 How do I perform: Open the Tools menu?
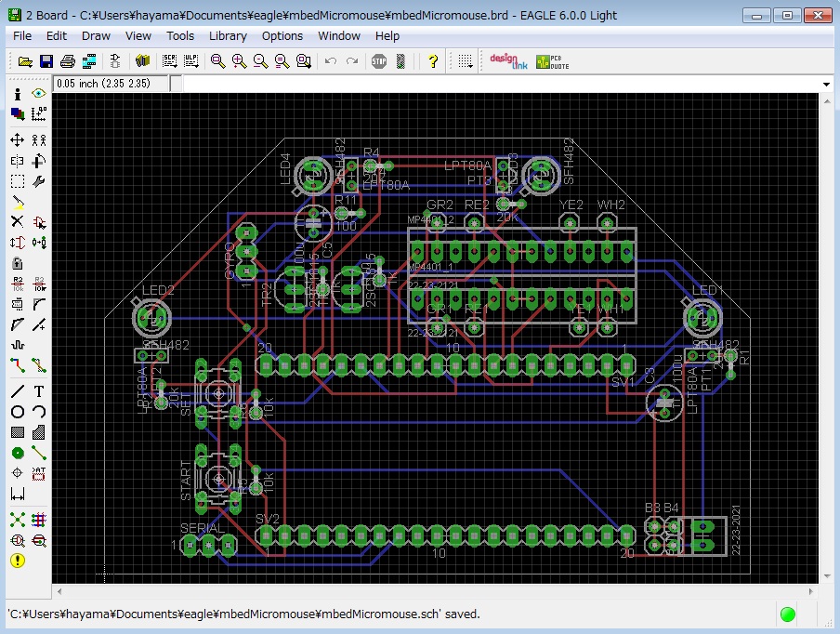tap(180, 36)
